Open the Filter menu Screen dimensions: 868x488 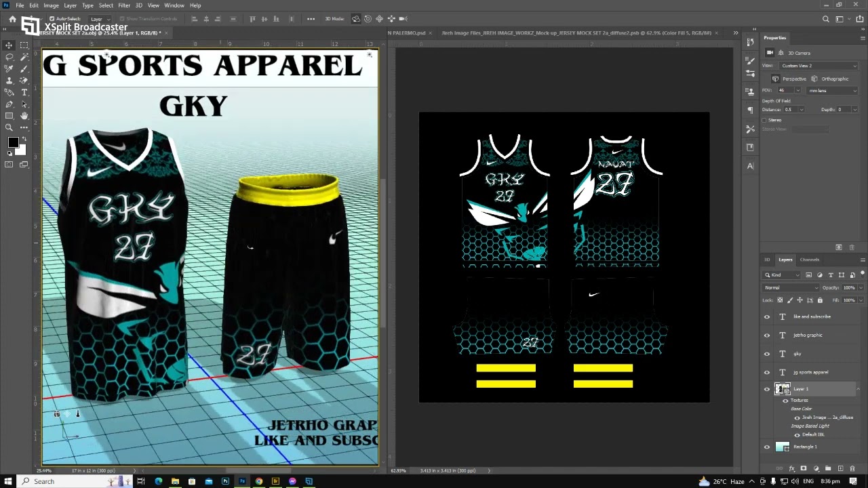(x=124, y=5)
